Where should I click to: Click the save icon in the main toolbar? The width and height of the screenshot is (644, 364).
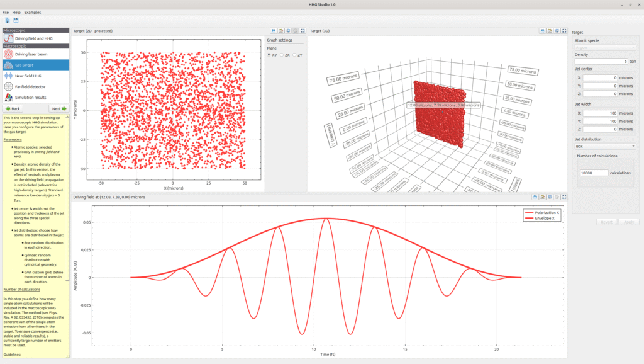pyautogui.click(x=16, y=20)
